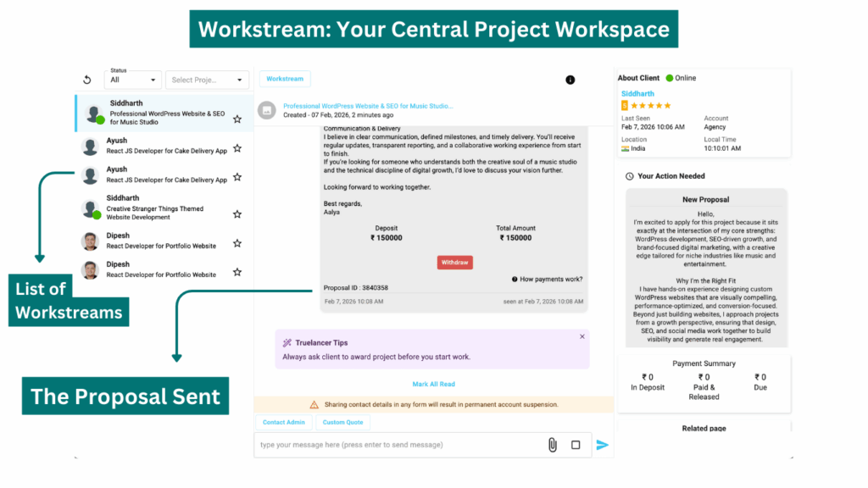Dismiss the Truelancer Tips banner

(x=581, y=336)
